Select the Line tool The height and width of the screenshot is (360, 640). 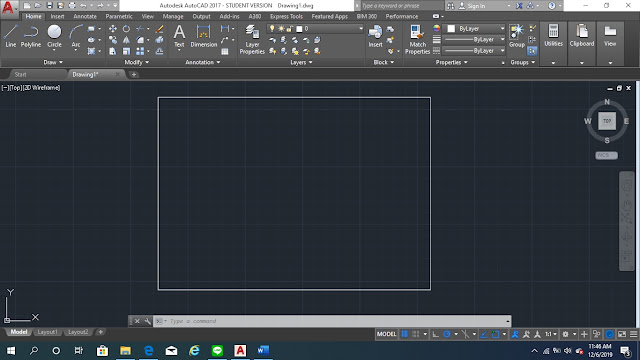pos(11,36)
